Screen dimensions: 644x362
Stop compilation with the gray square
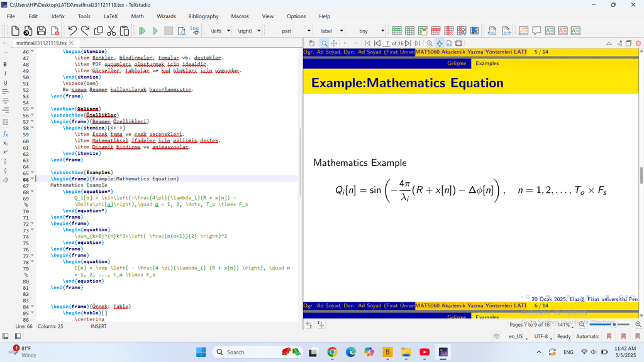[x=169, y=31]
